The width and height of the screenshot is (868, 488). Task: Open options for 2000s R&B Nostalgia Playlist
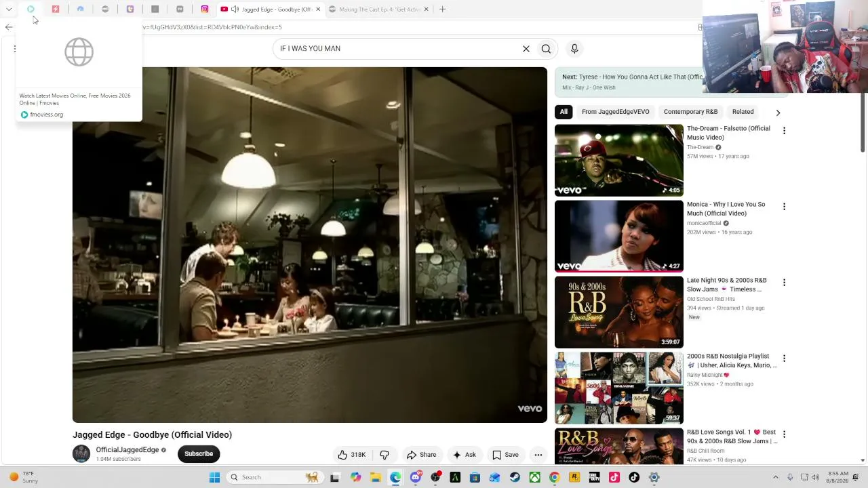tap(784, 359)
